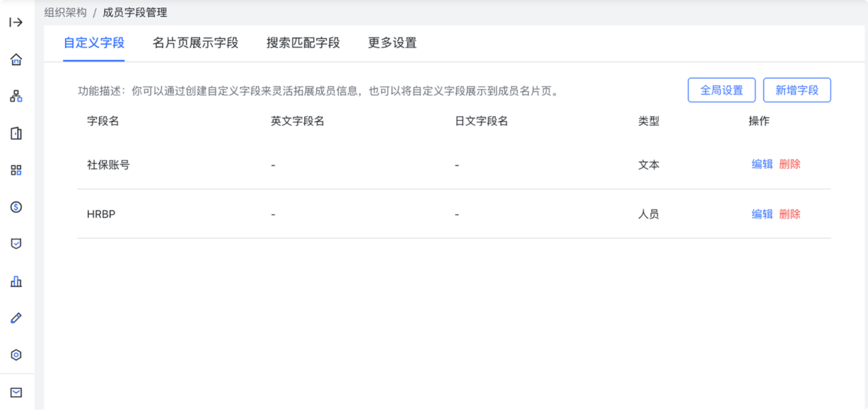
Task: Click the envelope mail icon at bottom
Action: [x=16, y=393]
